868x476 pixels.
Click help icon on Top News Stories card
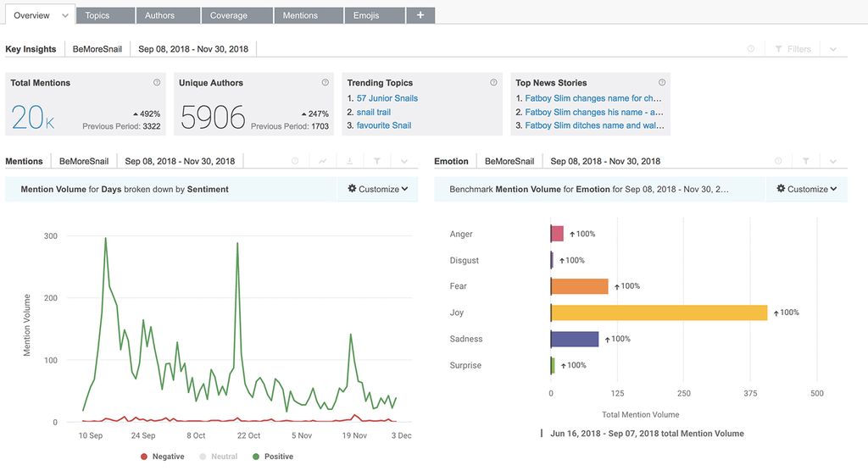(662, 83)
